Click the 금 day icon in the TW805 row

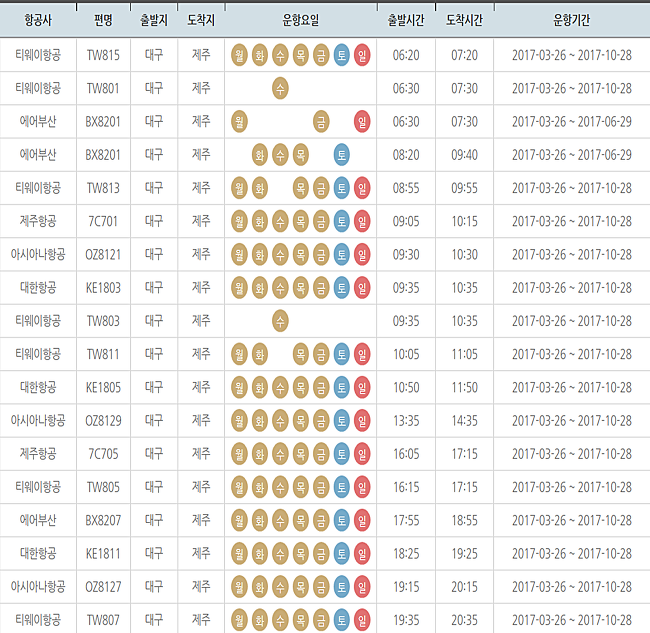click(321, 487)
